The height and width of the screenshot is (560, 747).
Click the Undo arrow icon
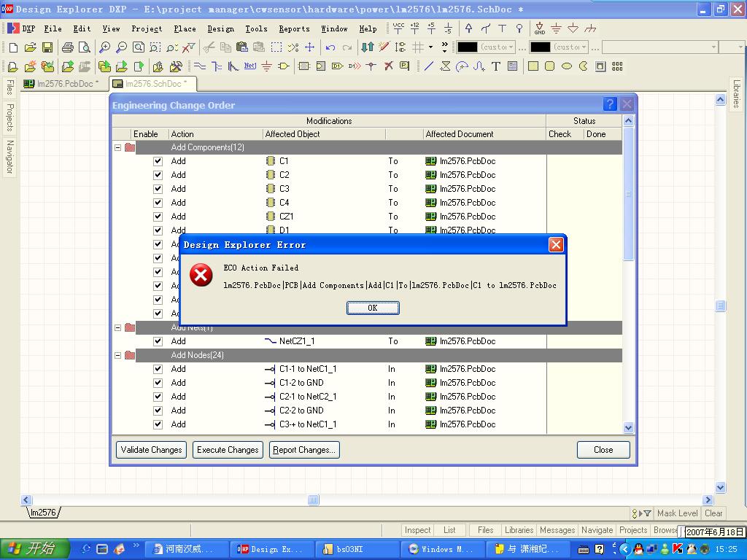(x=330, y=47)
